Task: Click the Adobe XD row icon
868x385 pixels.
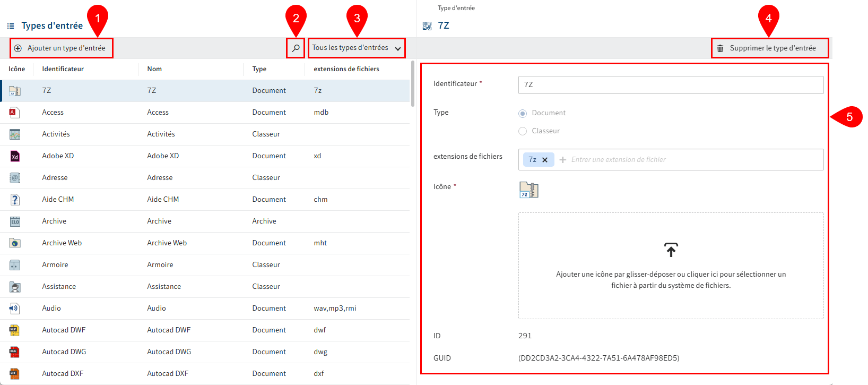Action: coord(15,156)
